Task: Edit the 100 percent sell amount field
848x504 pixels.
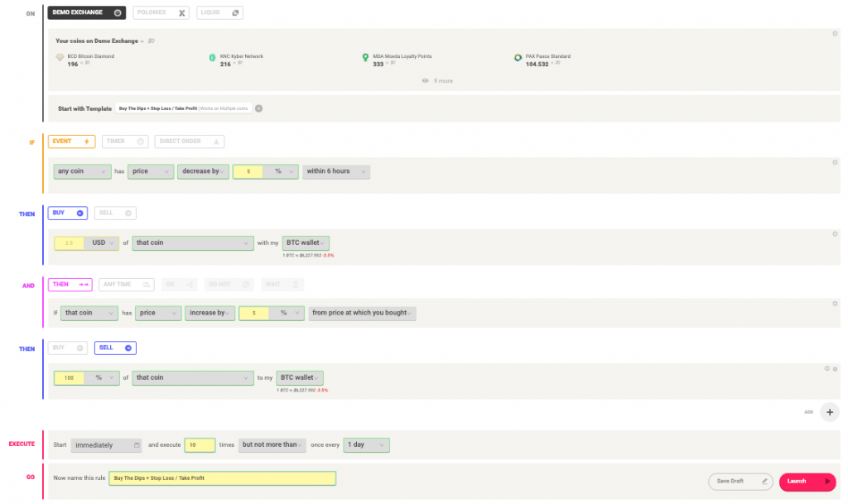Action: [x=70, y=378]
